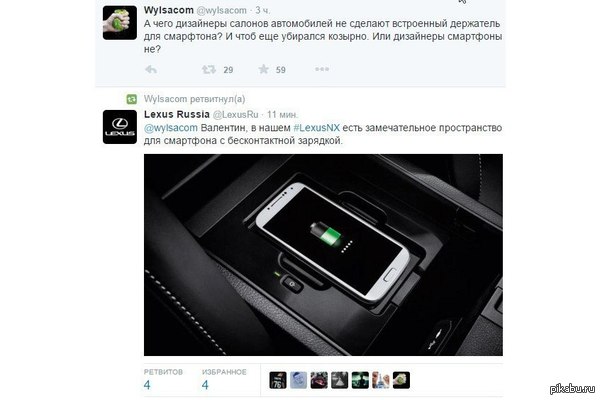View the favorites count under ИЗБРАННОЕ
600x400 pixels.
(x=224, y=379)
